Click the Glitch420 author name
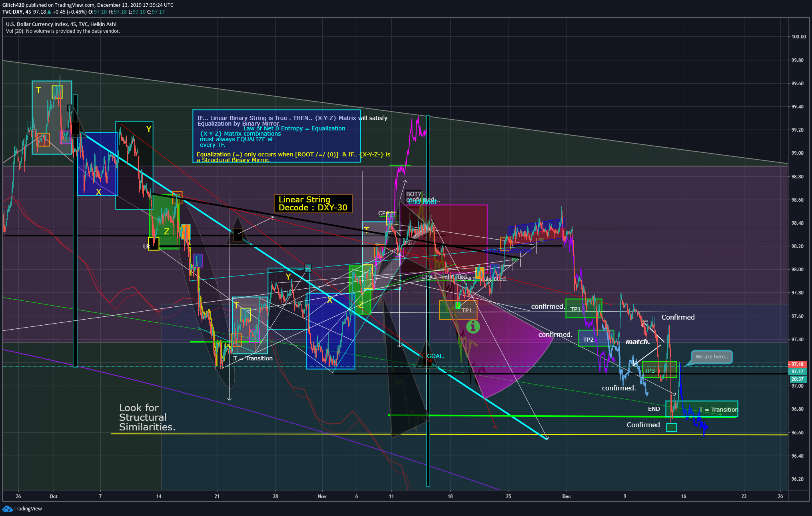The image size is (812, 516). click(x=13, y=5)
